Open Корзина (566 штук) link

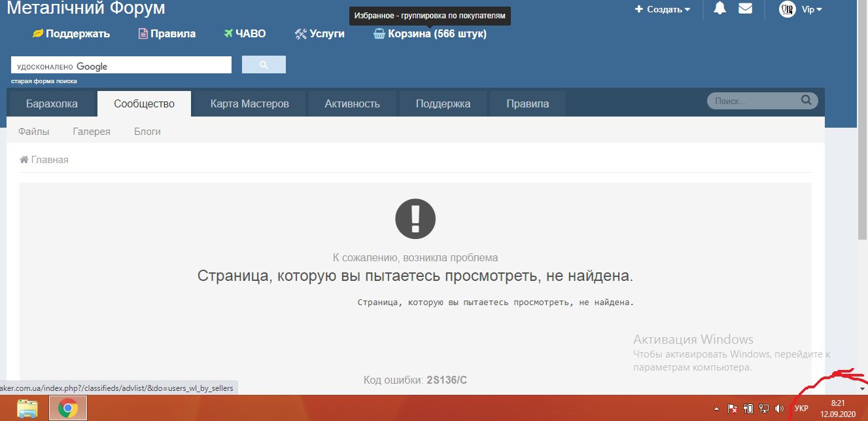coord(430,34)
